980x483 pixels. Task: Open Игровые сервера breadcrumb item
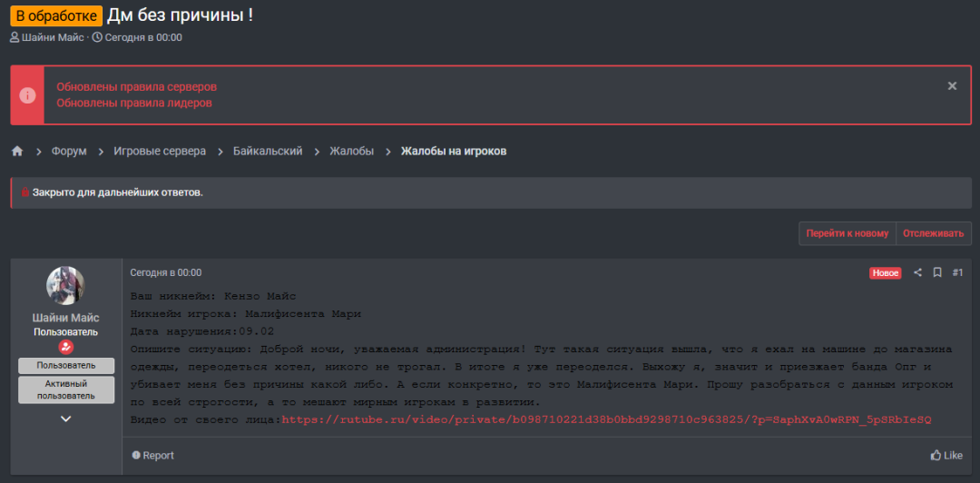click(x=160, y=151)
